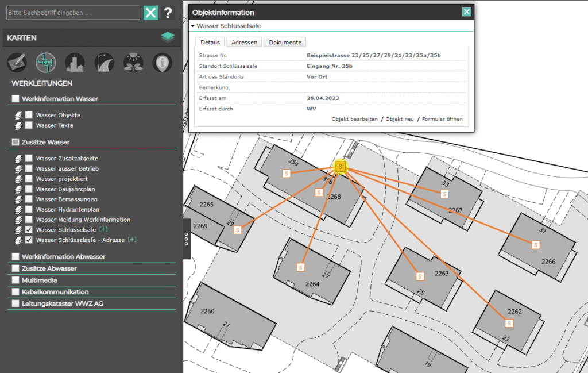Click the Formular öffnen link
Screen dimensions: 588x373
pos(442,119)
